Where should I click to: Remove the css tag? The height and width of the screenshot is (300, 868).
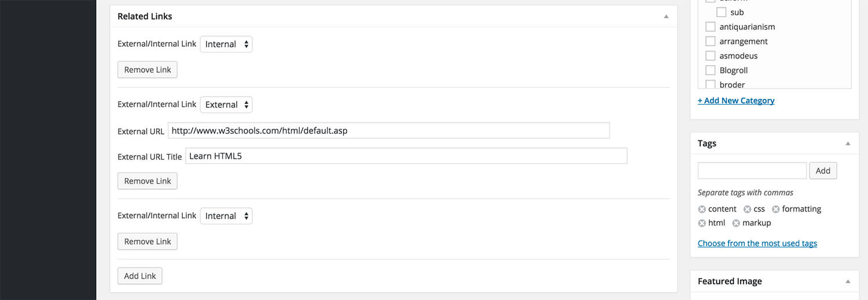pyautogui.click(x=747, y=209)
